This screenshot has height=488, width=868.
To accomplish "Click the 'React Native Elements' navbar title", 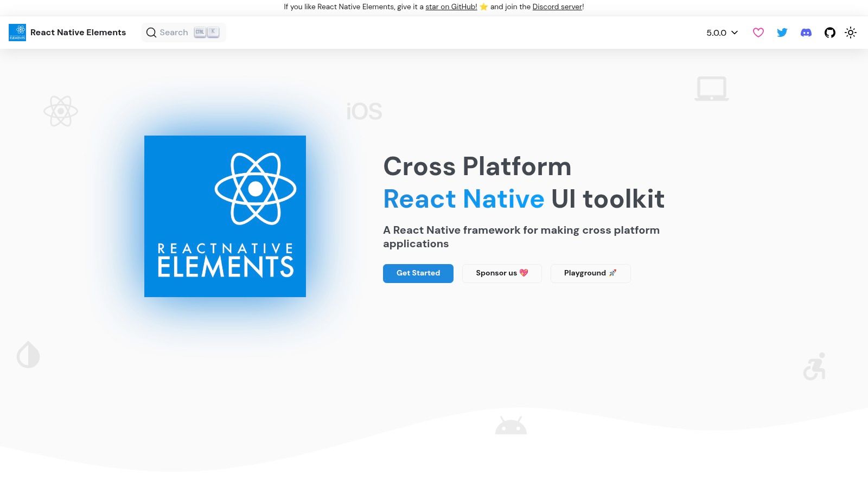I will coord(78,33).
